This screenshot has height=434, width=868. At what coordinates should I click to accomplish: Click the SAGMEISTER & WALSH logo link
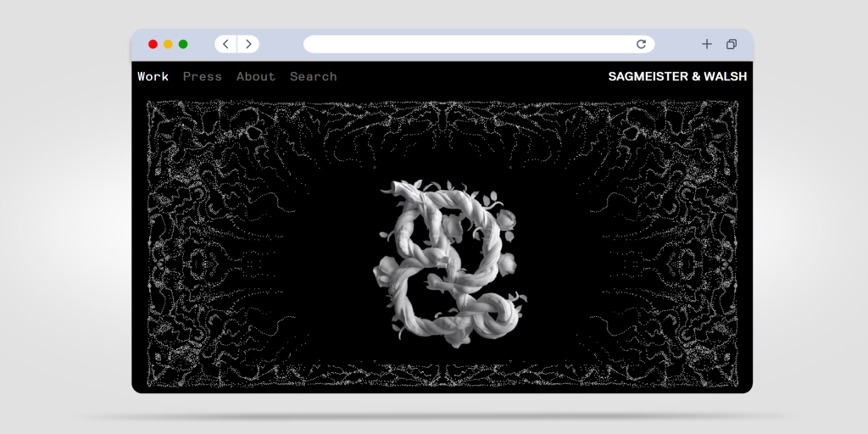(x=677, y=76)
